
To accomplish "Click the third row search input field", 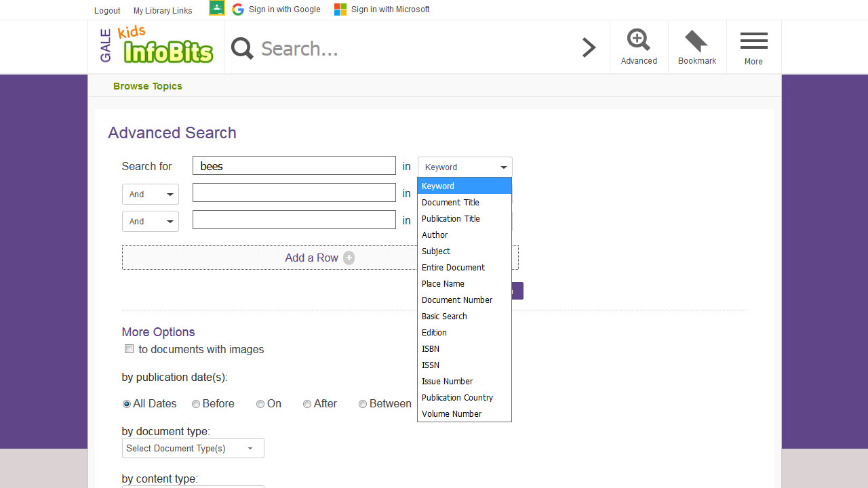I will pos(294,220).
